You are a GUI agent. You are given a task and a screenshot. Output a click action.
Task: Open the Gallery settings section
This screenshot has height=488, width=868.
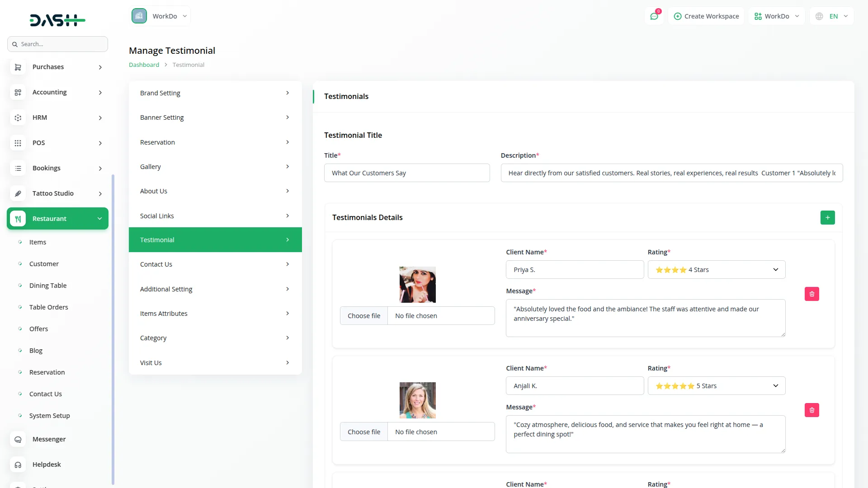pyautogui.click(x=215, y=166)
